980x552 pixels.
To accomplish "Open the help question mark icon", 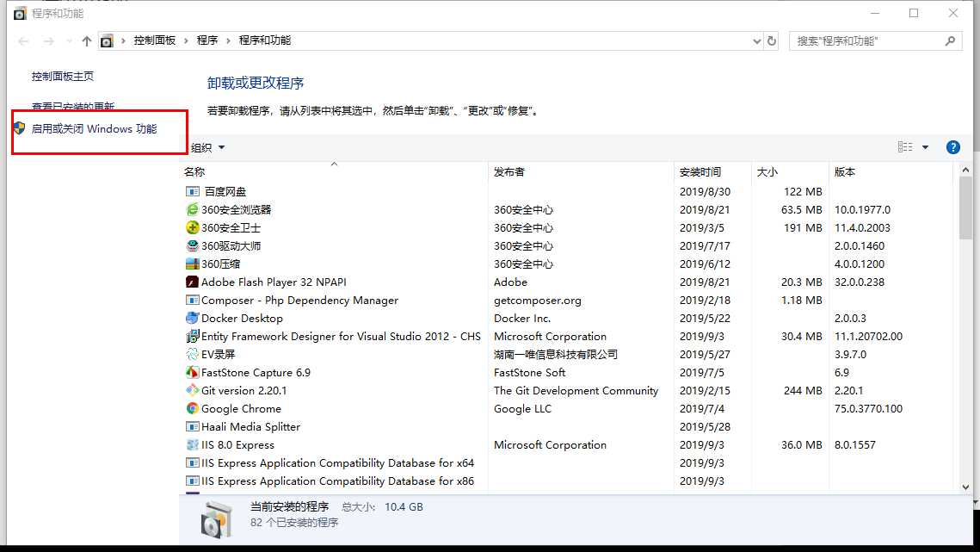I will point(953,147).
